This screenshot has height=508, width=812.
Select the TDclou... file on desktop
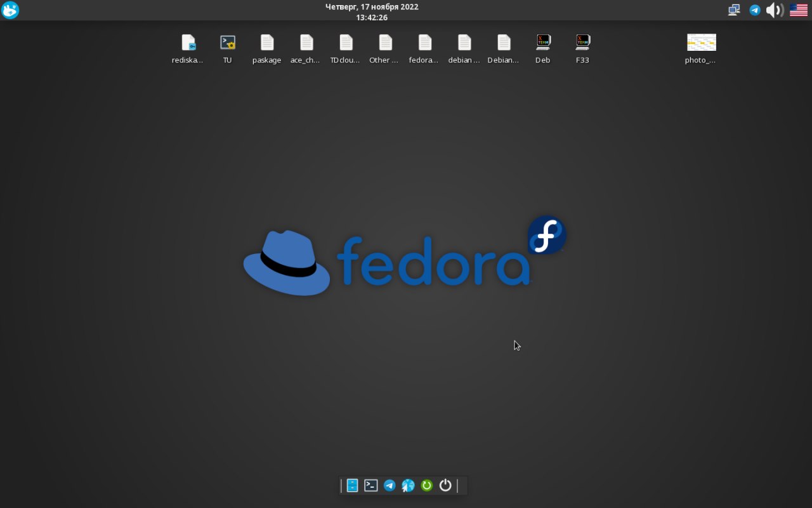(345, 50)
